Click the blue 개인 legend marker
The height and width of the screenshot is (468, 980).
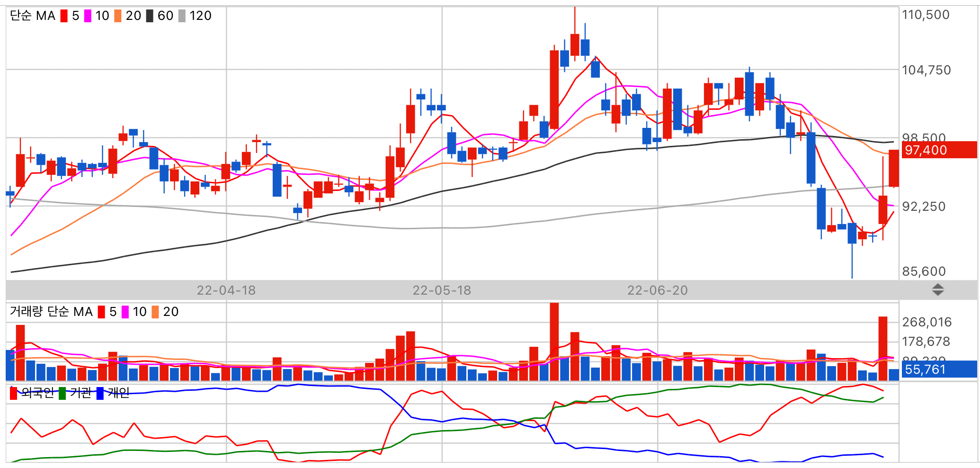point(100,393)
